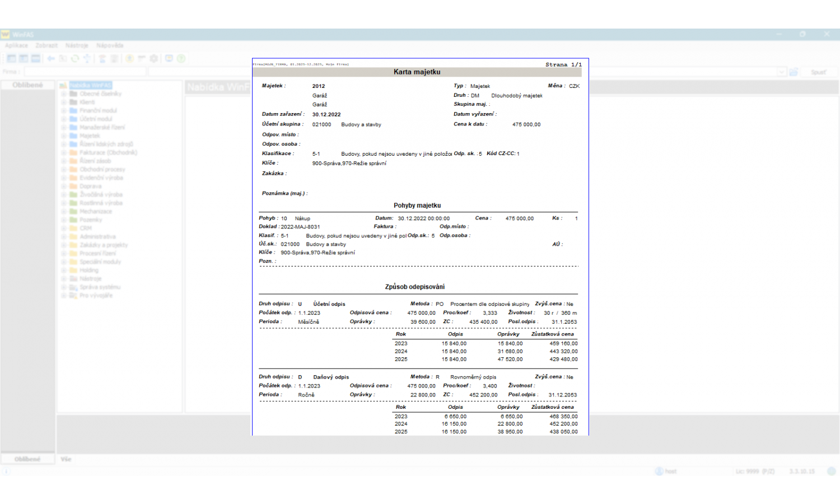
Task: Expand the Klienti tree node
Action: [x=64, y=102]
